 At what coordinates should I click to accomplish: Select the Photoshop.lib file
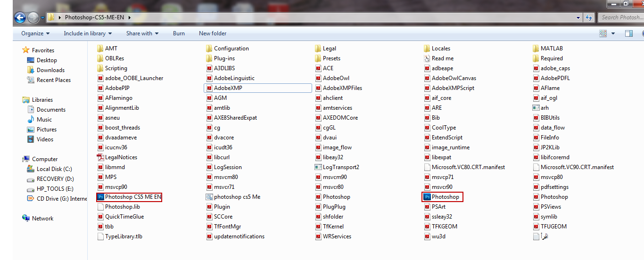coord(118,207)
